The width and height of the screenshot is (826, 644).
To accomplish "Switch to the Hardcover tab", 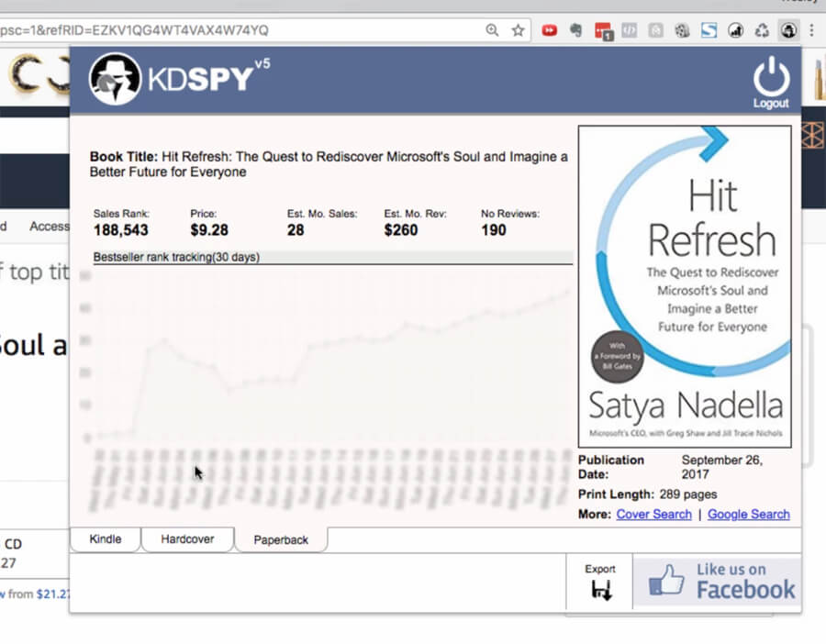I will pyautogui.click(x=187, y=539).
